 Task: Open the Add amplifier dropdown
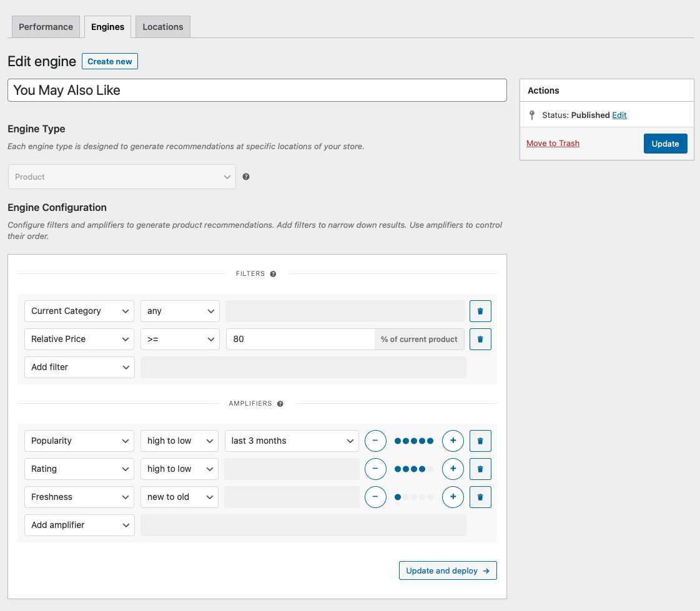coord(79,525)
